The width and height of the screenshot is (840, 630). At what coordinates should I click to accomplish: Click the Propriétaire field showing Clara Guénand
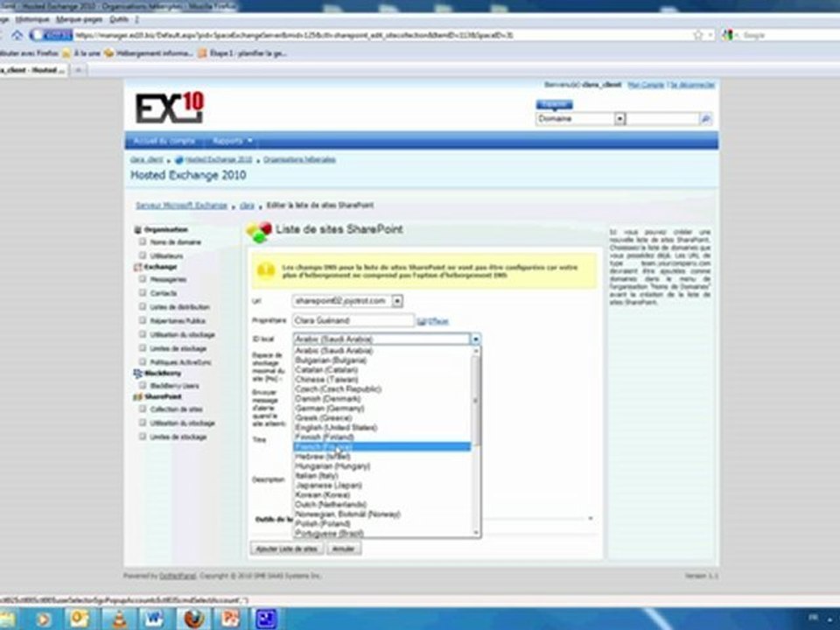pyautogui.click(x=353, y=321)
